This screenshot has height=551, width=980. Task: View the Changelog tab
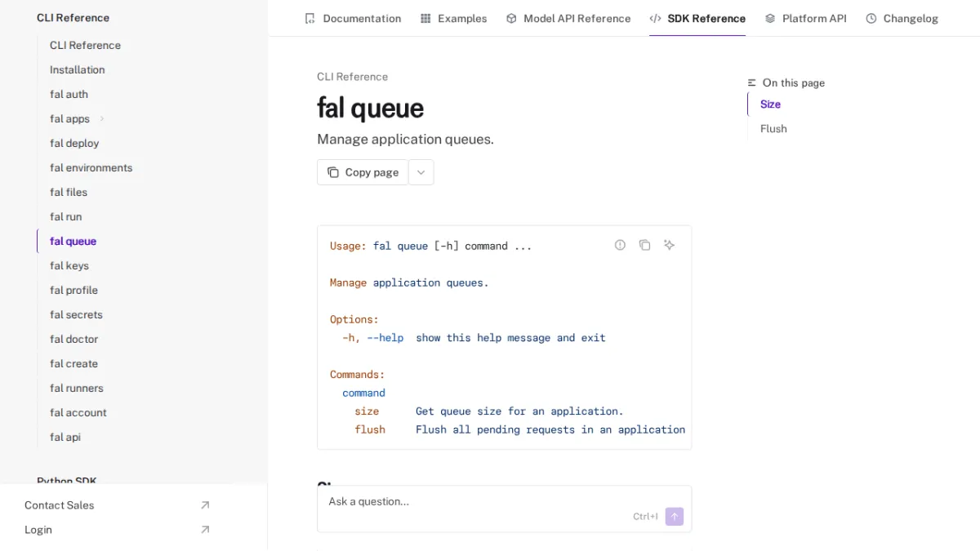pos(902,18)
